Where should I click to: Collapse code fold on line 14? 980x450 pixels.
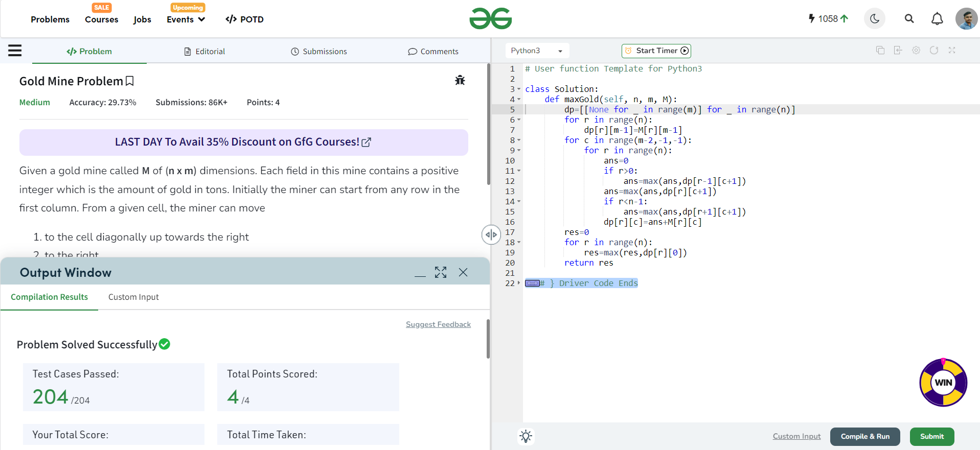[x=519, y=202]
